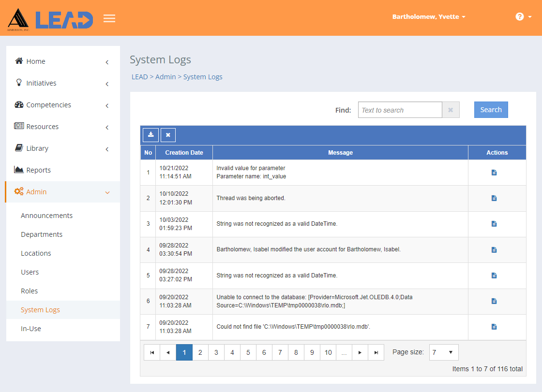Open Locations in Admin menu
The width and height of the screenshot is (542, 392).
(36, 253)
